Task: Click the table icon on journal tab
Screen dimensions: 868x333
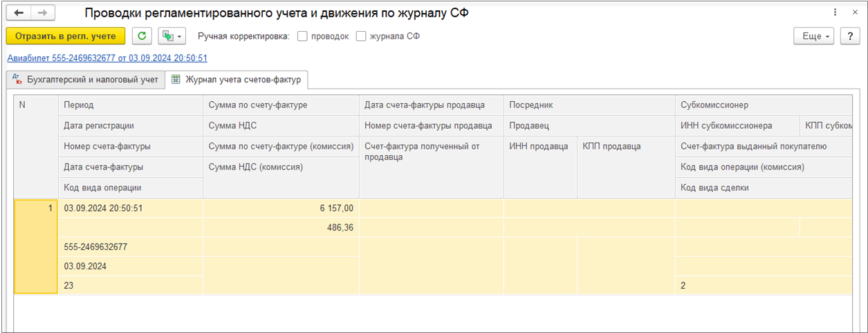Action: pyautogui.click(x=176, y=80)
